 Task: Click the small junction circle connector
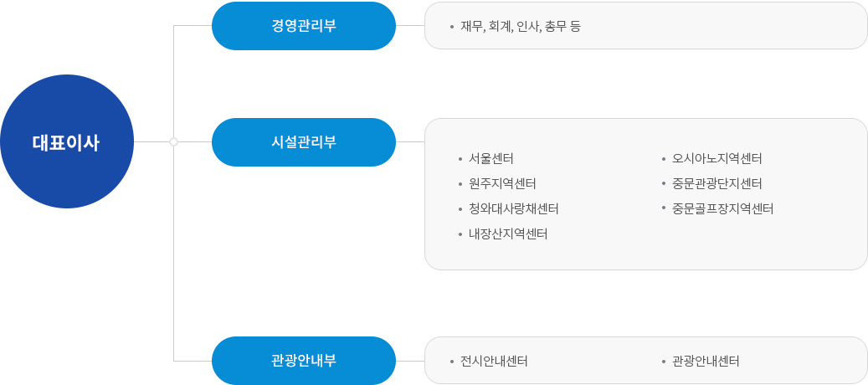pos(174,141)
